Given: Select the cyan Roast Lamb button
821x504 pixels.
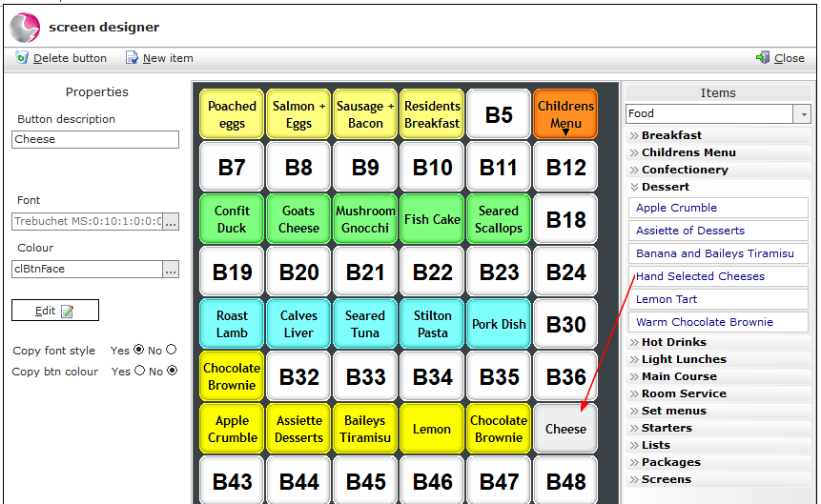Looking at the screenshot, I should coord(232,324).
